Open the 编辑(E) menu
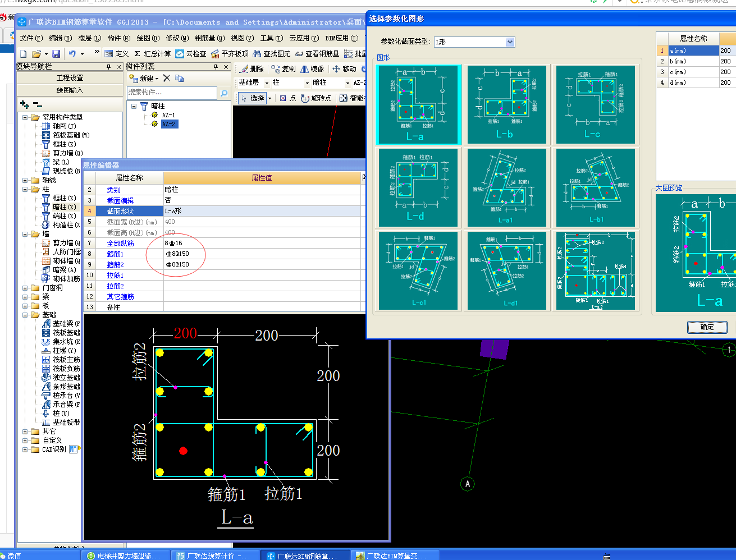The image size is (736, 560). pyautogui.click(x=61, y=38)
